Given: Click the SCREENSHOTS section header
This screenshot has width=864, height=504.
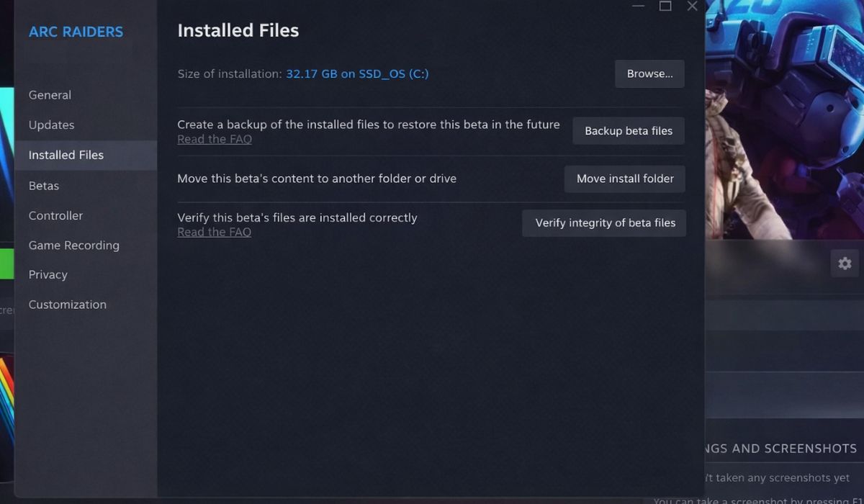Looking at the screenshot, I should [785, 448].
